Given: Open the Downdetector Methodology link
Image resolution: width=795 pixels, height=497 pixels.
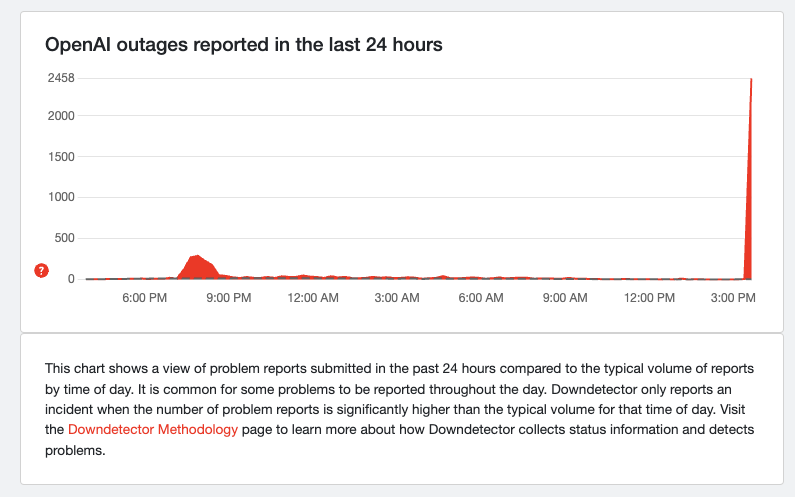Looking at the screenshot, I should click(x=153, y=429).
